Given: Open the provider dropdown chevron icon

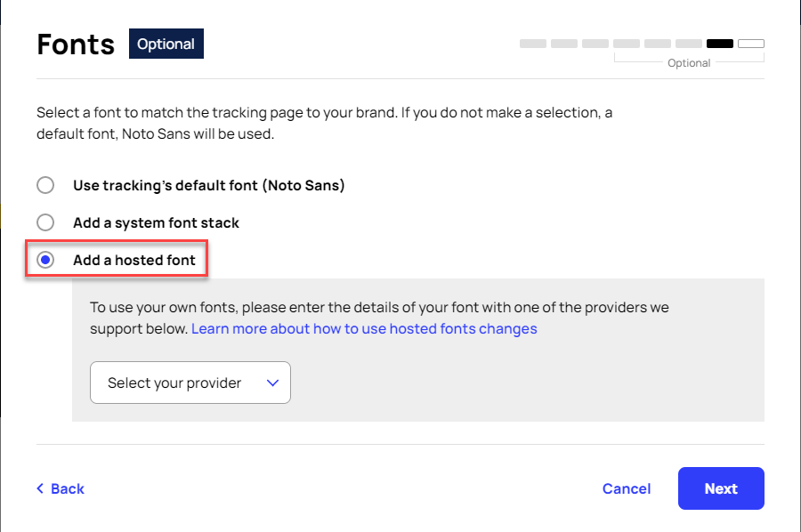Looking at the screenshot, I should click(273, 383).
